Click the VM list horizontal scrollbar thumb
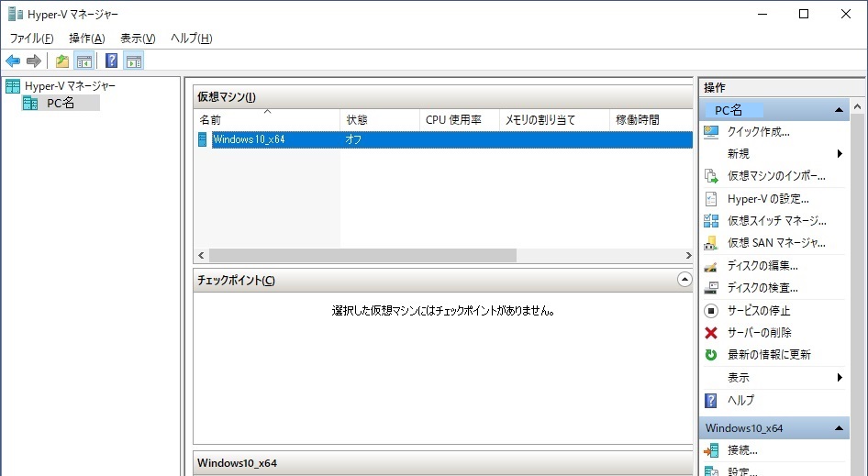The width and height of the screenshot is (868, 476). 362,255
